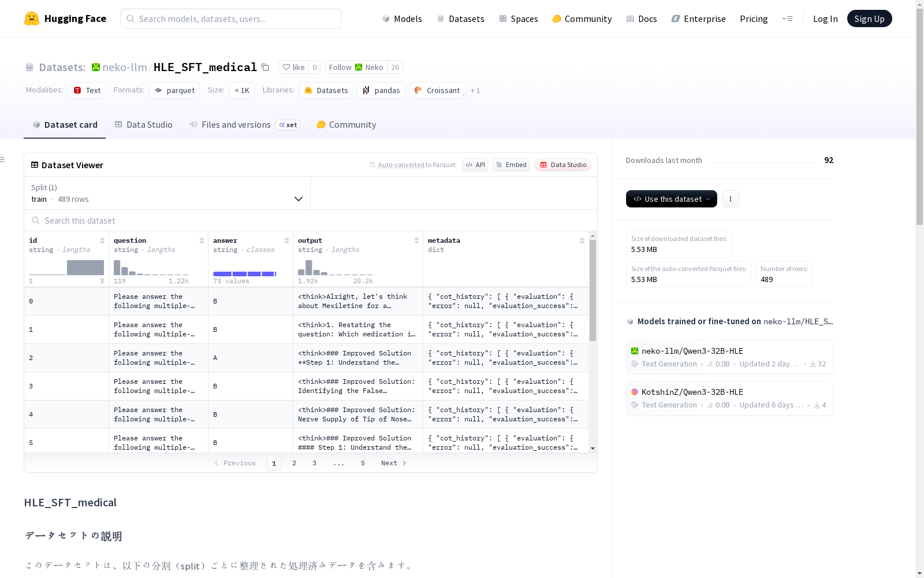Open Datasets in the top navigation
The width and height of the screenshot is (924, 578).
[460, 18]
